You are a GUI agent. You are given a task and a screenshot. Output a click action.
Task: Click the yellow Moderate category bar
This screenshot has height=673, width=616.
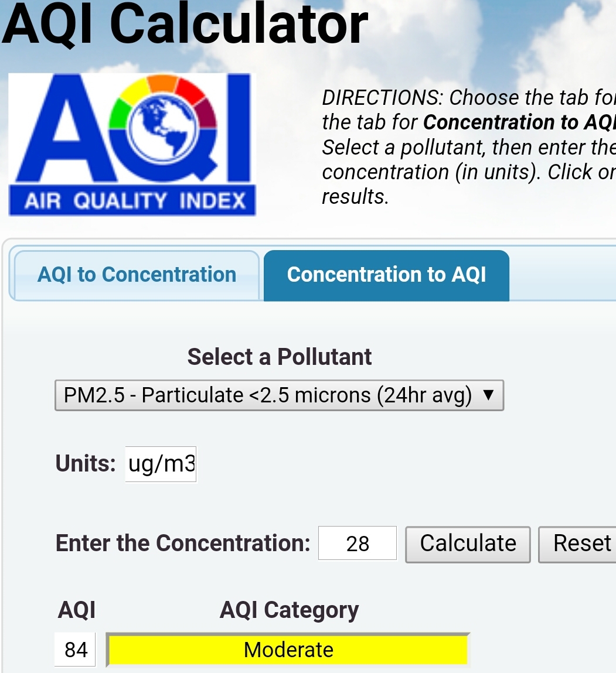(288, 650)
